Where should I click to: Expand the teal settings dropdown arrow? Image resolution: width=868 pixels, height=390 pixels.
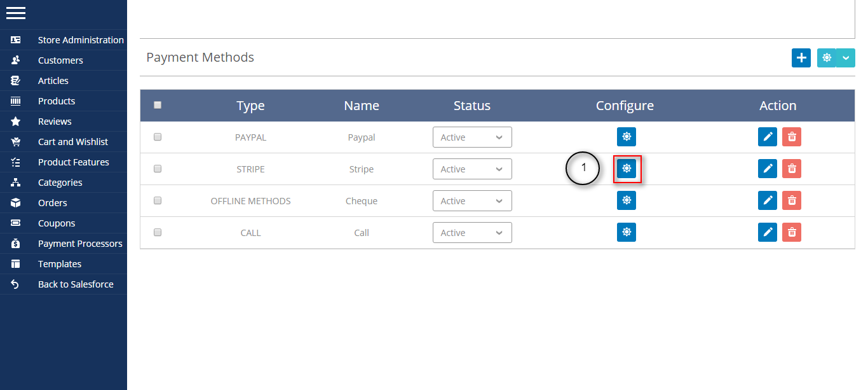846,58
